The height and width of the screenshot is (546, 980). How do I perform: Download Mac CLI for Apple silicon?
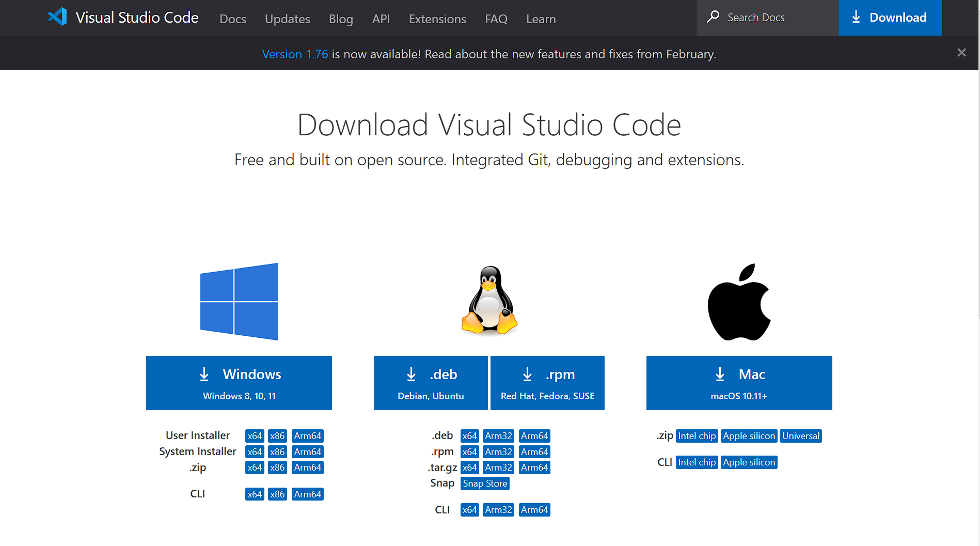749,462
